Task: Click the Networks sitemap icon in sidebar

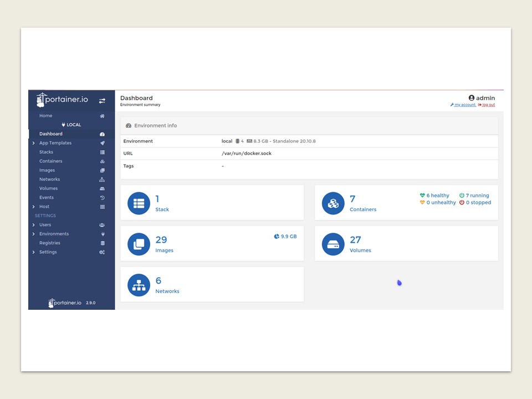Action: (102, 180)
